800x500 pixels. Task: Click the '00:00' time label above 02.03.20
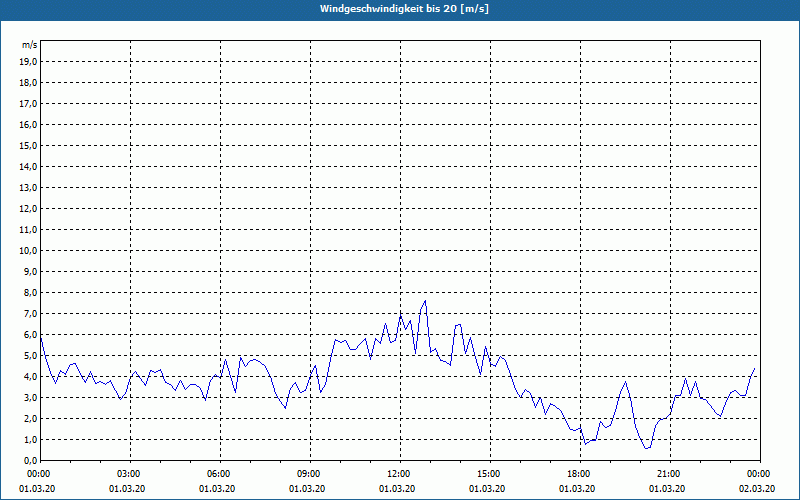point(760,474)
